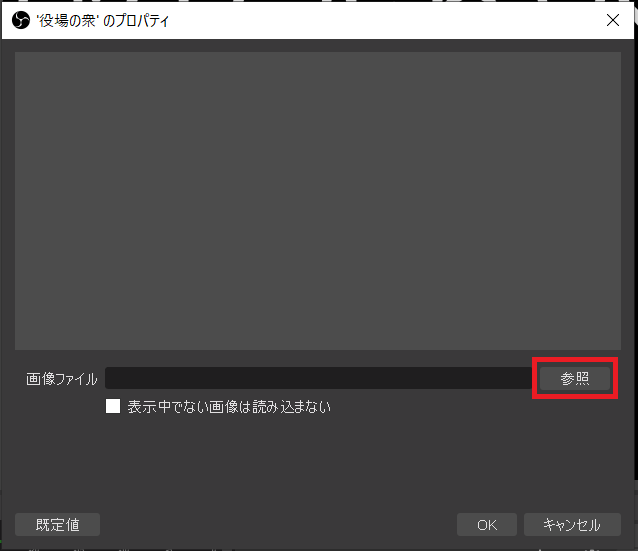Close the properties dialog window
Image resolution: width=638 pixels, height=551 pixels.
point(613,20)
